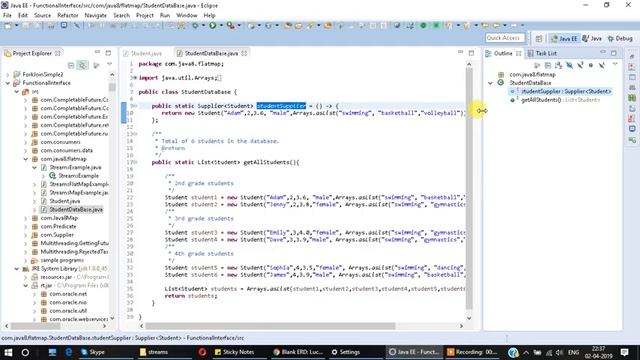This screenshot has width=640, height=360.
Task: Open the Windows notification center
Action: [624, 352]
